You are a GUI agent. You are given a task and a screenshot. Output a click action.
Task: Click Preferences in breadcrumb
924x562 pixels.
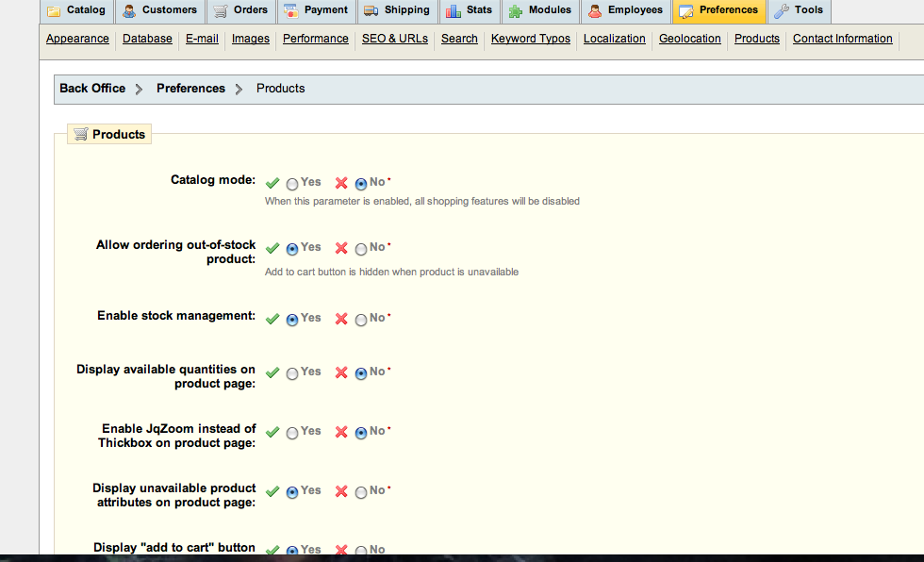190,89
